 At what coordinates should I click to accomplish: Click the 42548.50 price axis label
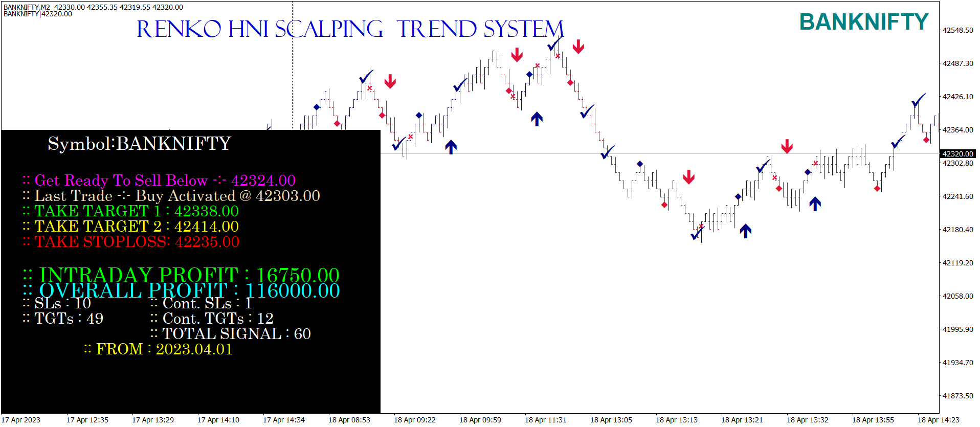pos(957,30)
